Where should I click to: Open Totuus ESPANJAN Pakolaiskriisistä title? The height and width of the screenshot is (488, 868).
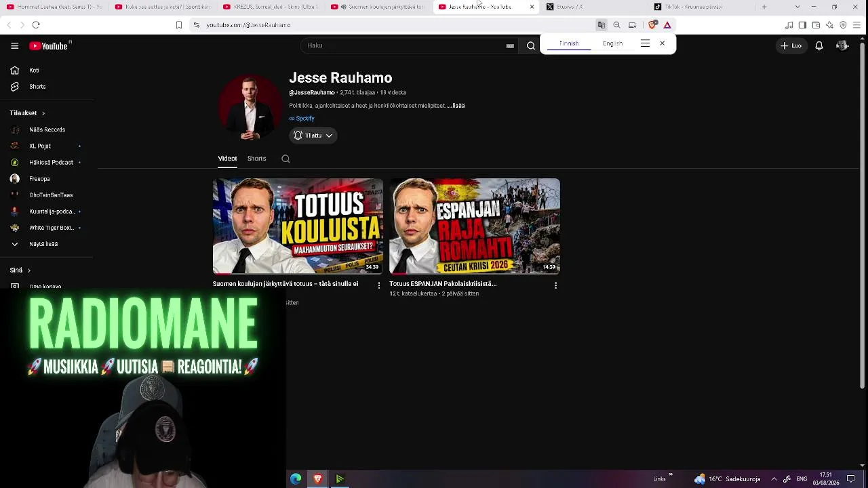tap(443, 284)
